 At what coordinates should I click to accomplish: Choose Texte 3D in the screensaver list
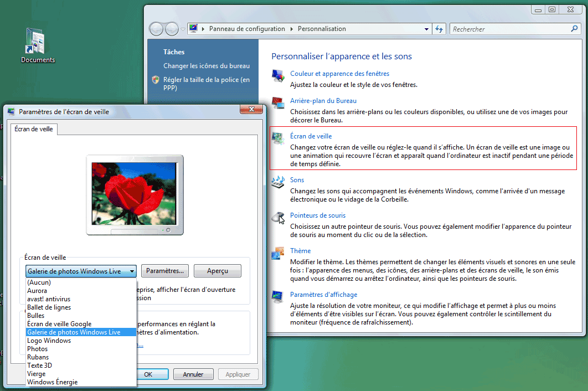tap(40, 366)
